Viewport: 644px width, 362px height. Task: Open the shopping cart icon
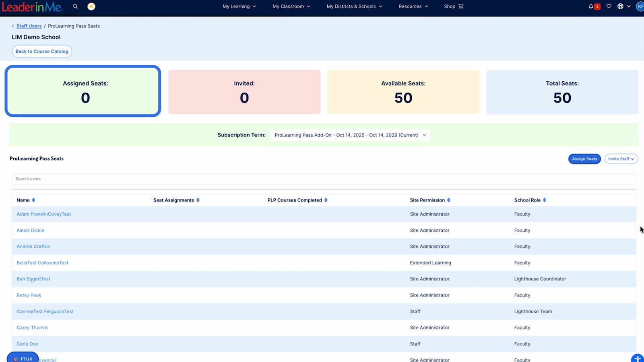pyautogui.click(x=461, y=6)
